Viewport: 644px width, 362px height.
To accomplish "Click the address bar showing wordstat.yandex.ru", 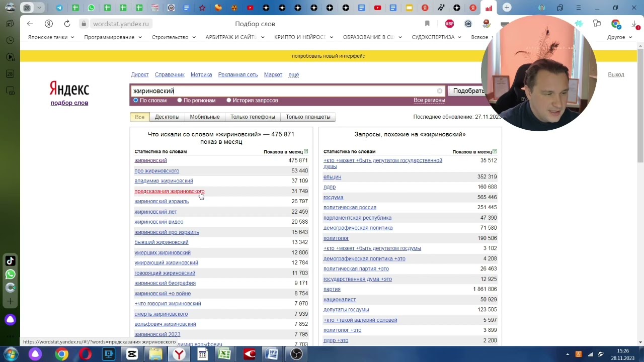I will coord(121,24).
